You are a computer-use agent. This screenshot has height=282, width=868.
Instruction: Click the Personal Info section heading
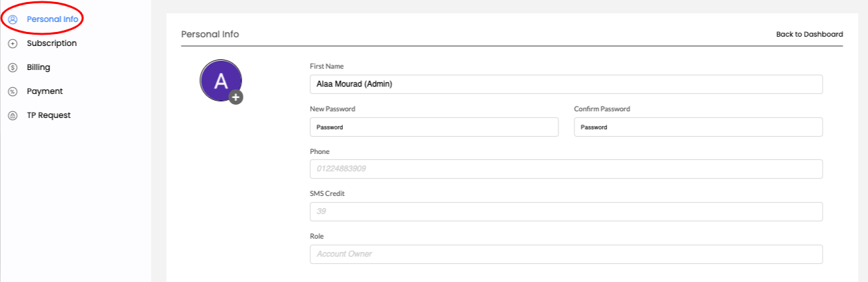[x=210, y=34]
